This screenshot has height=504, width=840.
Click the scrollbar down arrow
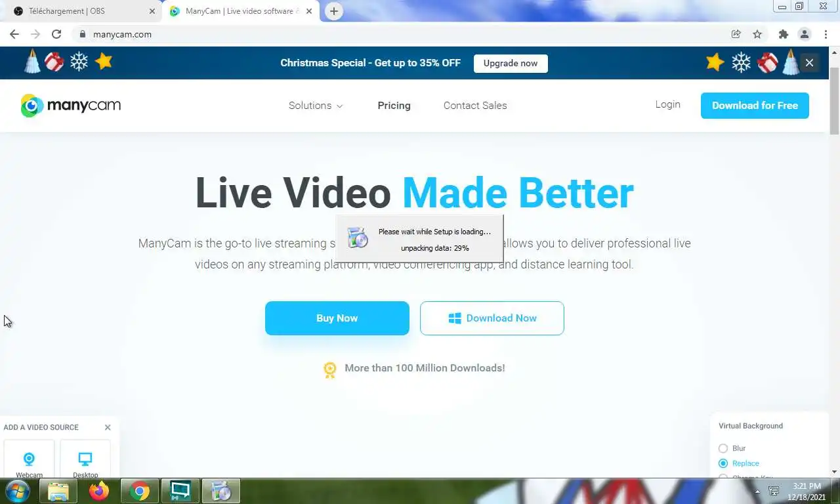tap(834, 471)
